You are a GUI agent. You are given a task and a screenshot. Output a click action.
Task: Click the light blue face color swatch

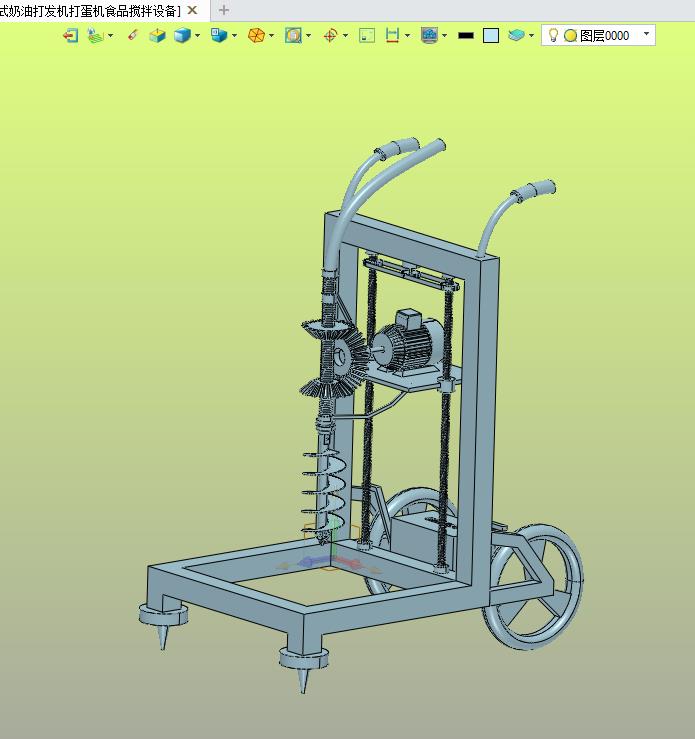coord(491,35)
